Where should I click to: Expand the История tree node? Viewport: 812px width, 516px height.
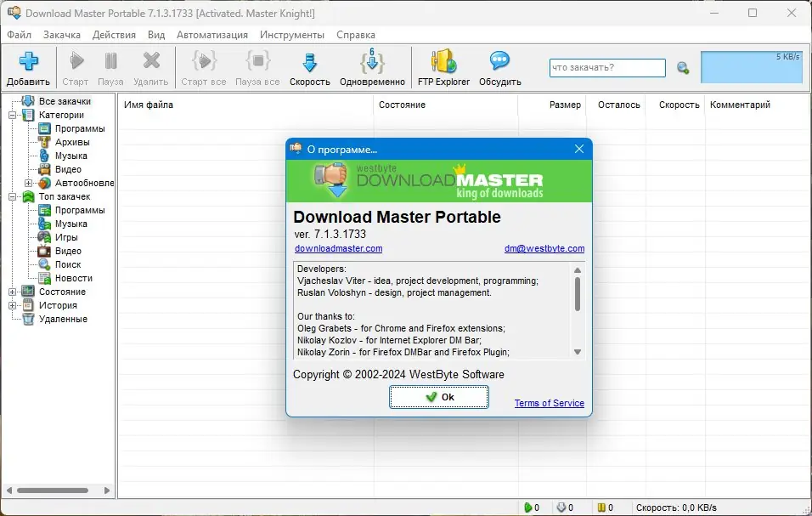pyautogui.click(x=13, y=306)
